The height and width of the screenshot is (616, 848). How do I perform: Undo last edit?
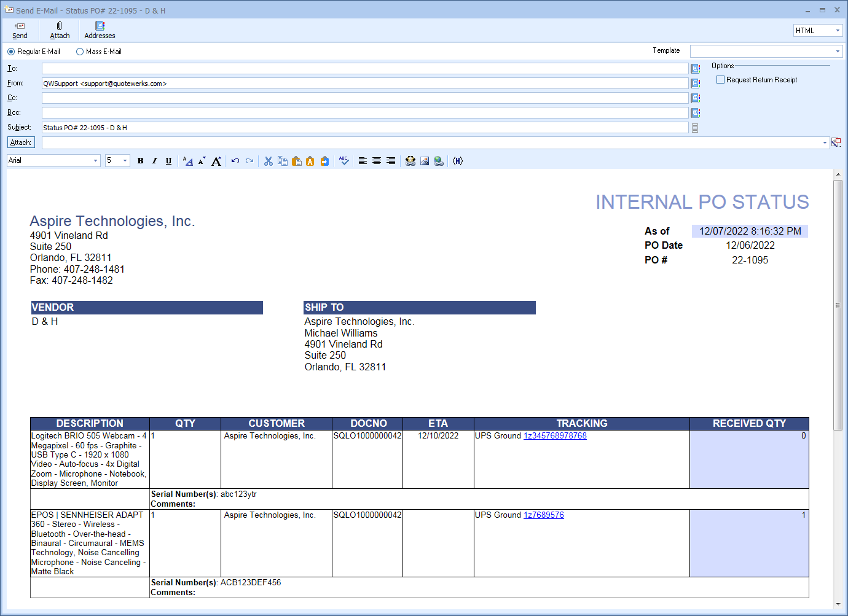click(x=235, y=161)
